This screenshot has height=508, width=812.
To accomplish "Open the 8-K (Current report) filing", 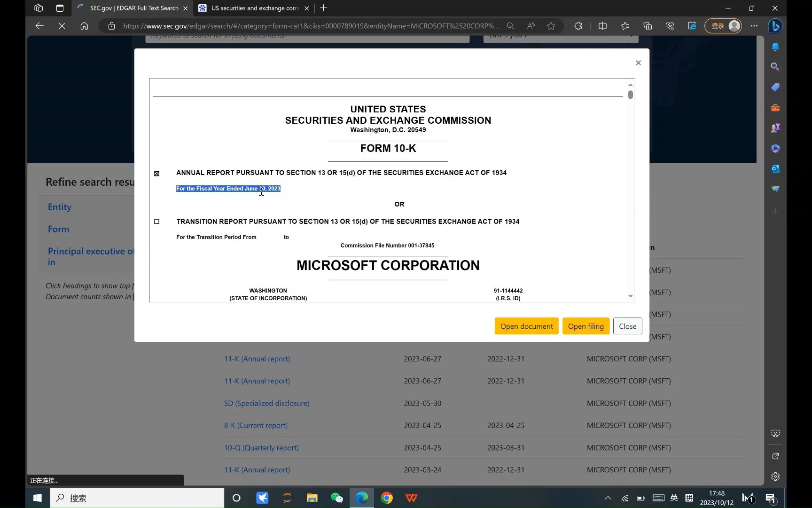I will point(256,425).
